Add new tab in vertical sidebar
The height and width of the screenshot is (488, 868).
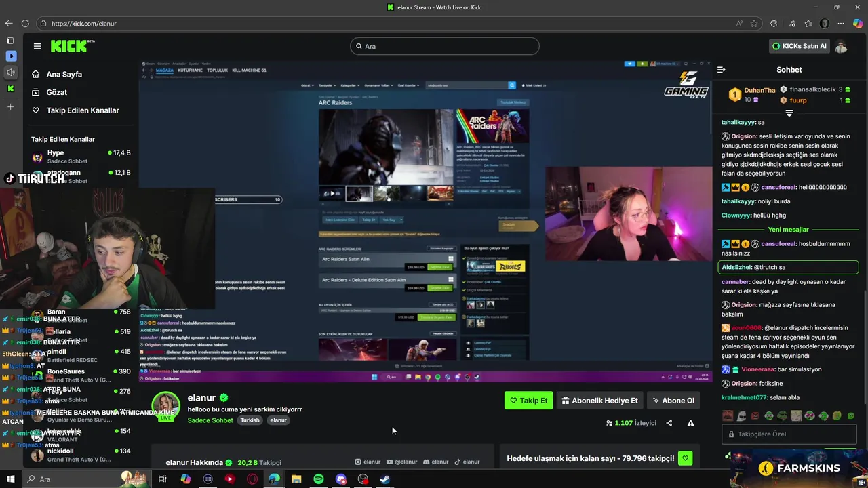click(x=10, y=106)
